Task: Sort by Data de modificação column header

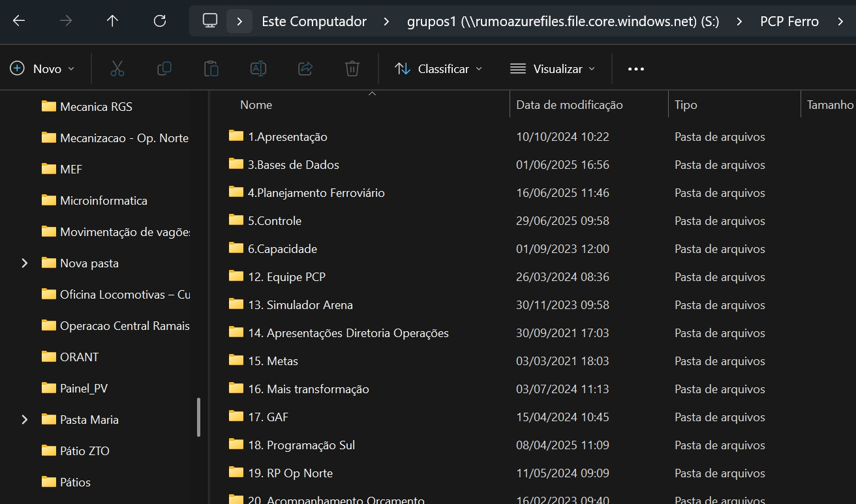Action: [570, 104]
